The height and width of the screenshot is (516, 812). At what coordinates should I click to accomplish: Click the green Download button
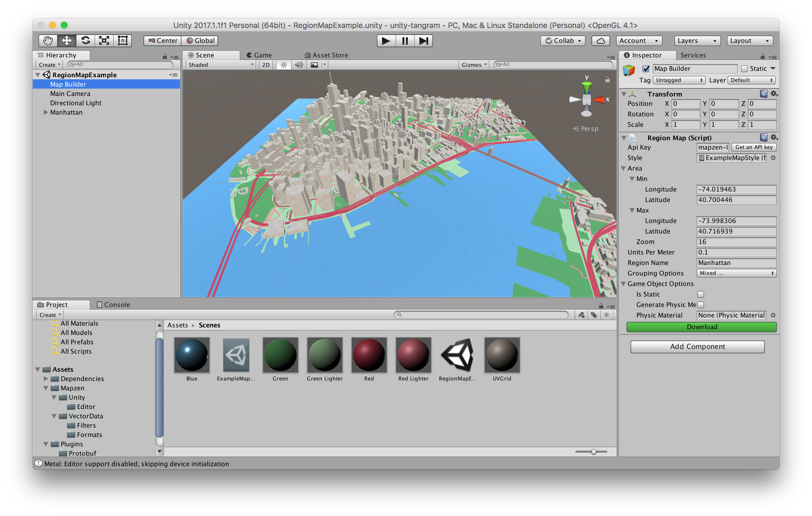(702, 327)
